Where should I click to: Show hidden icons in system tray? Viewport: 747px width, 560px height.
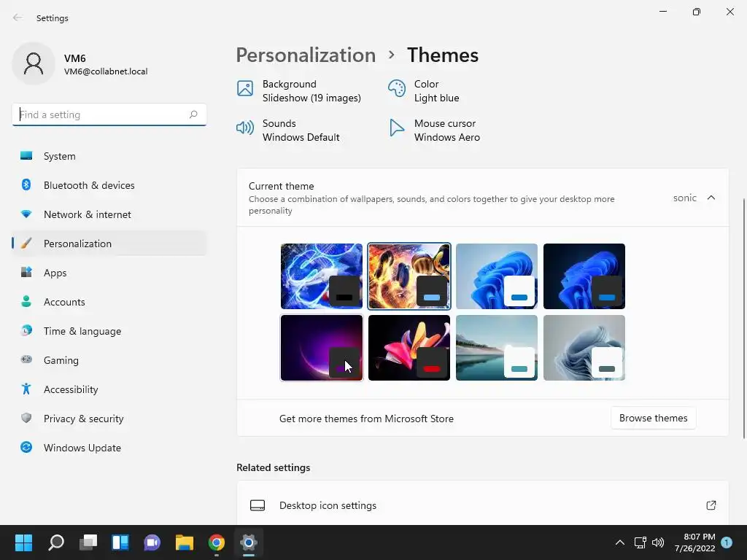619,542
